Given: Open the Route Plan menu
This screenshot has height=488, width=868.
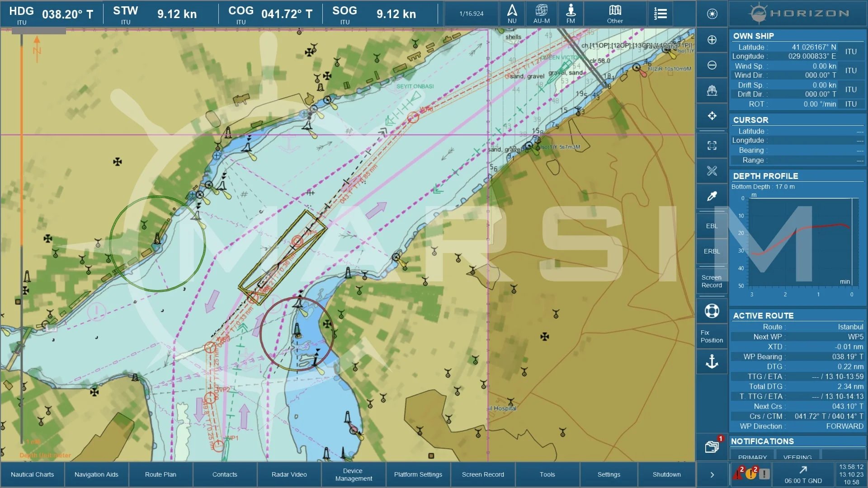Looking at the screenshot, I should coord(160,474).
